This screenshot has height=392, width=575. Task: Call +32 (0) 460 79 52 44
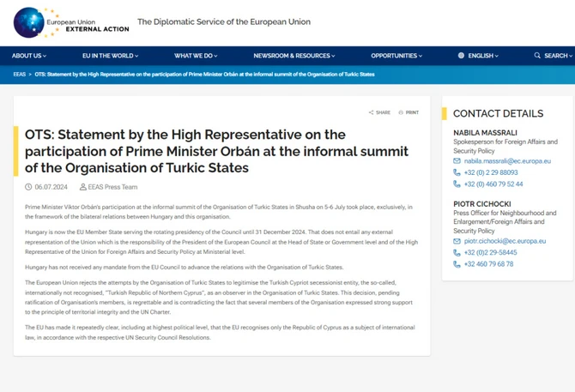[493, 184]
